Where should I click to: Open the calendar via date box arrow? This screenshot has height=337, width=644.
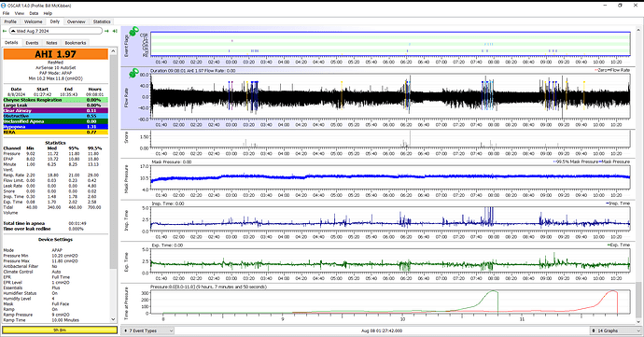coord(13,31)
